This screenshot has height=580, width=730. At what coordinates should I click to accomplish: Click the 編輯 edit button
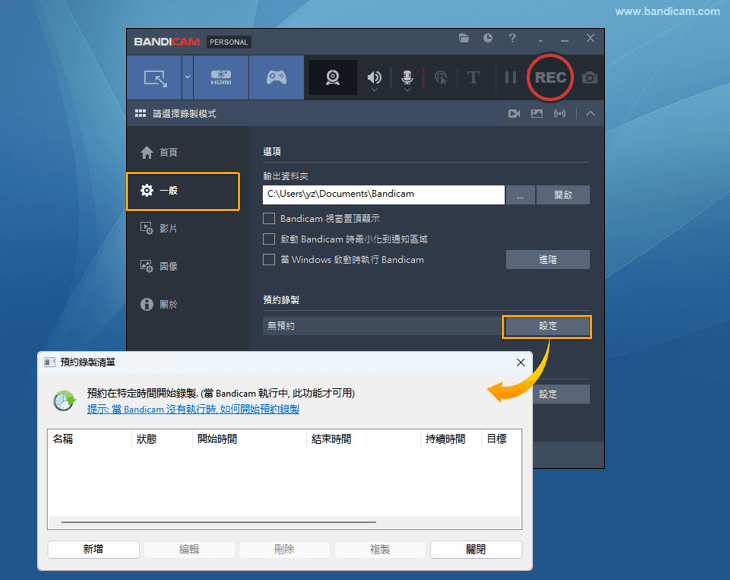189,549
